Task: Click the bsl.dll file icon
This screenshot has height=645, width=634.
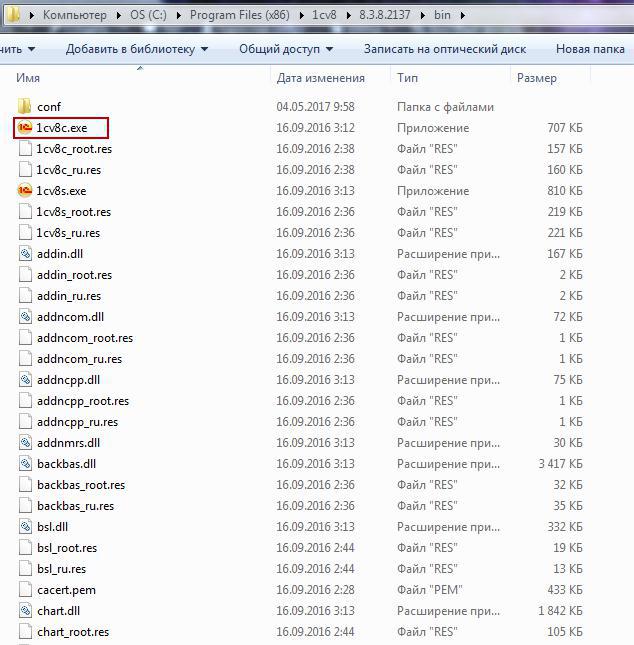Action: pos(26,527)
